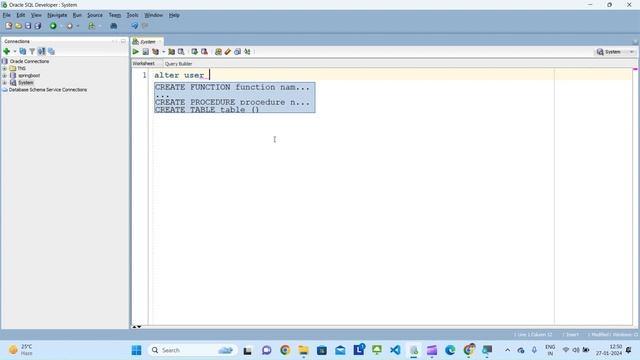Screen dimensions: 640x360
Task: Open the Help menu
Action: pos(174,15)
